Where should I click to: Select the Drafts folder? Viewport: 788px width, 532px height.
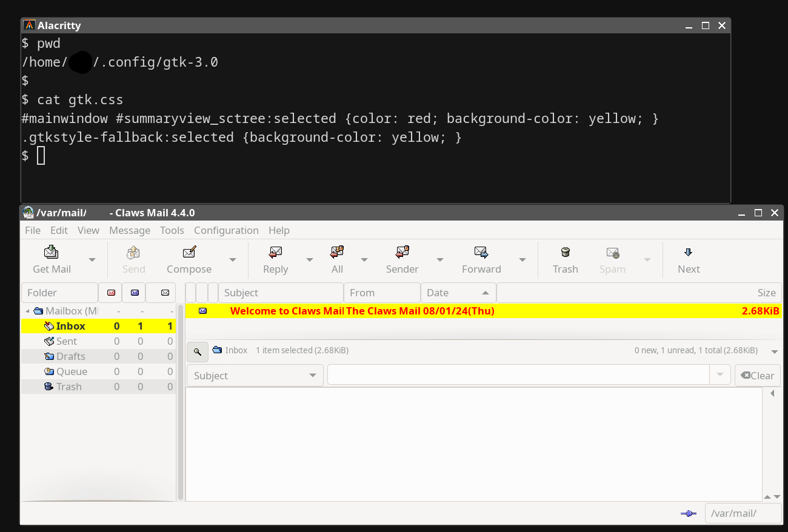(x=70, y=356)
